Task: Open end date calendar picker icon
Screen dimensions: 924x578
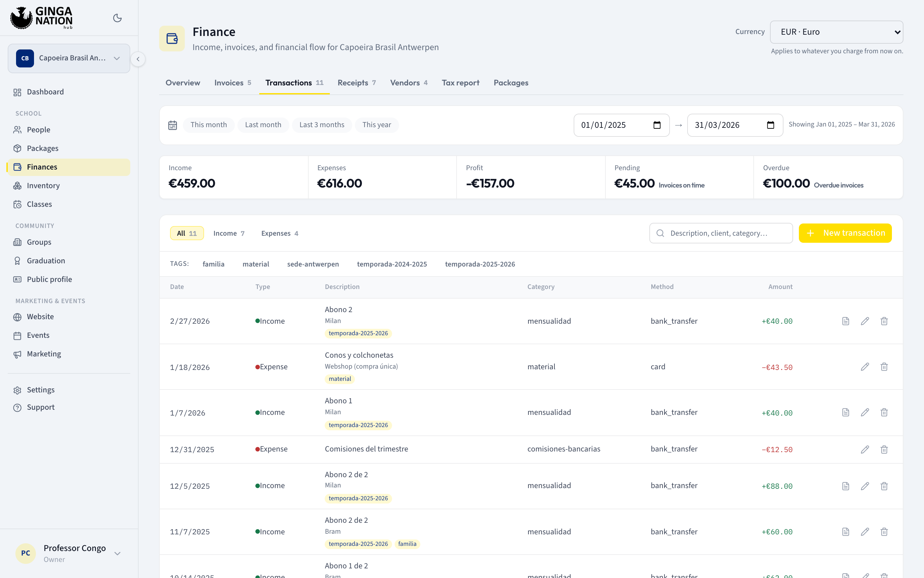Action: (771, 125)
